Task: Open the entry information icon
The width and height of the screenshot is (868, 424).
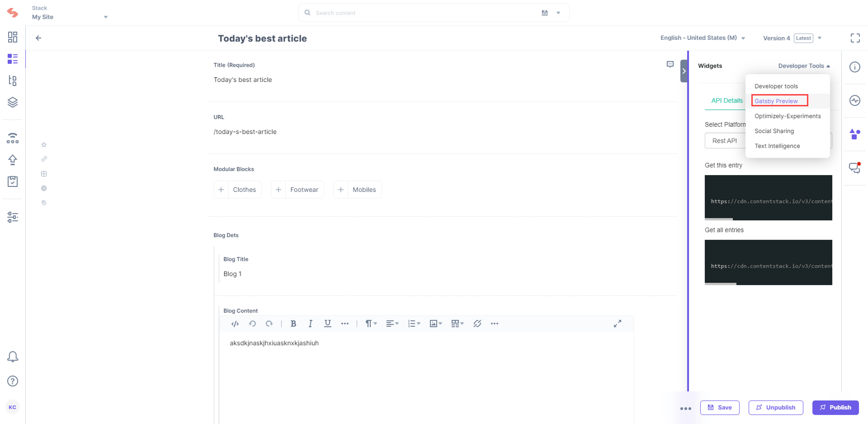Action: [854, 67]
